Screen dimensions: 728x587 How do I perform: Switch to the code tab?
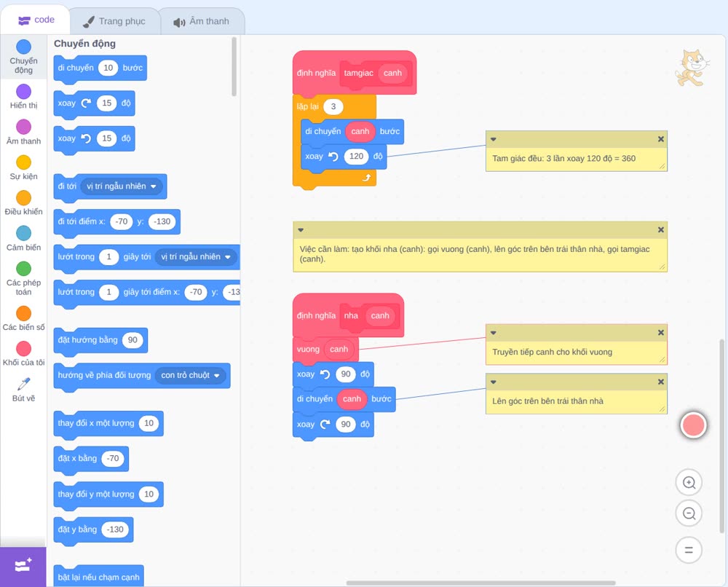click(x=36, y=20)
